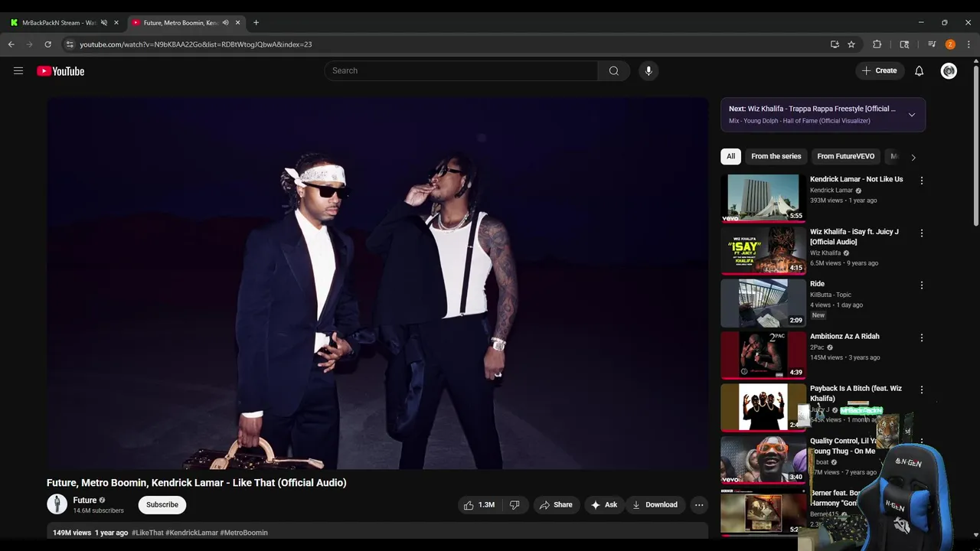The width and height of the screenshot is (980, 551).
Task: Click #MetroBoomin hashtag link
Action: (244, 533)
